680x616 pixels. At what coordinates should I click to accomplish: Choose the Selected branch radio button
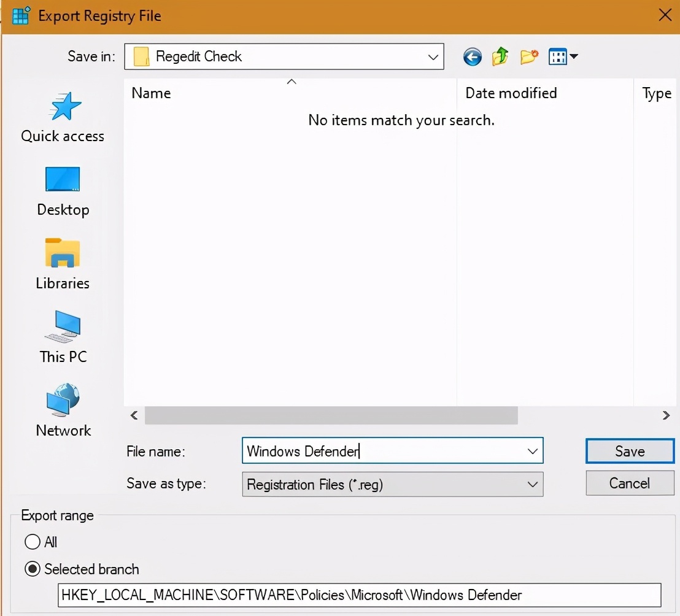(x=33, y=569)
